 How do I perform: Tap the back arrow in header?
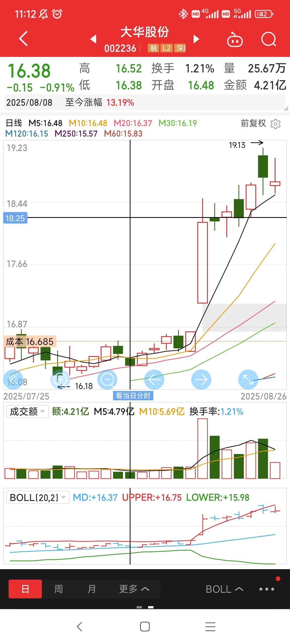point(23,39)
